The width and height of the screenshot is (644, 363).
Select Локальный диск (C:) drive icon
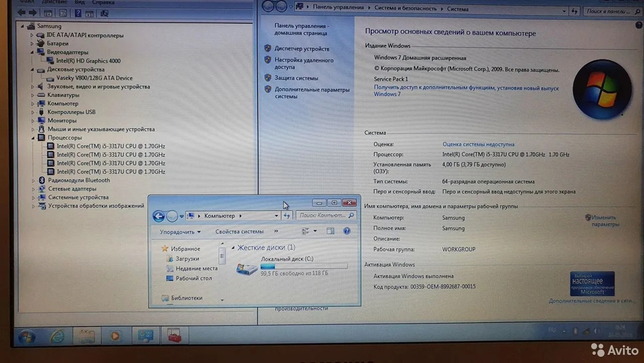point(247,268)
